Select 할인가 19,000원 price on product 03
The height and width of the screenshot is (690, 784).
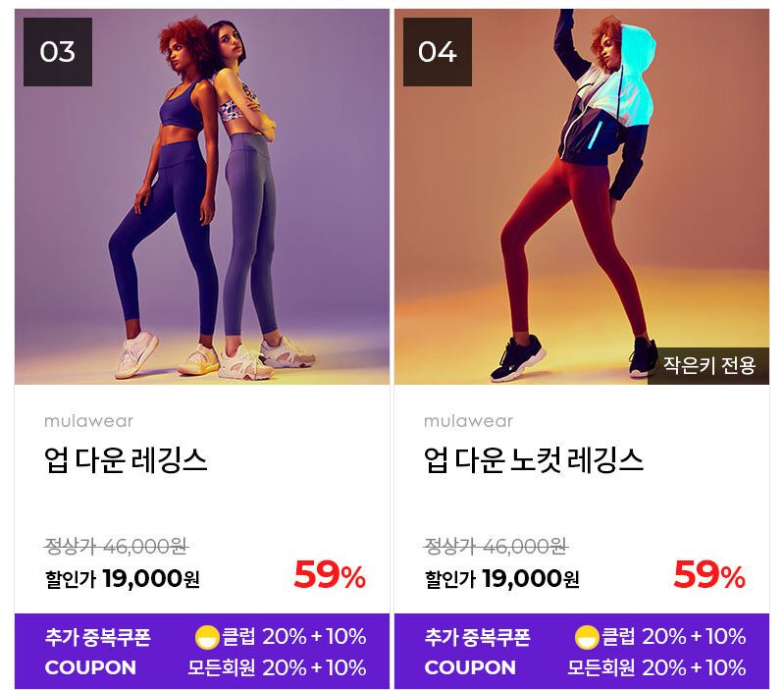click(x=123, y=579)
